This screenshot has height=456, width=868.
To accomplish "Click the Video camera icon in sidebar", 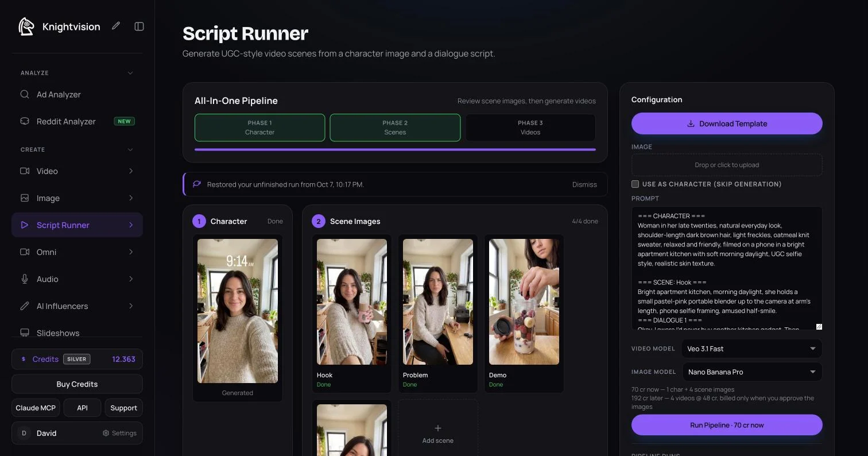I will point(25,171).
